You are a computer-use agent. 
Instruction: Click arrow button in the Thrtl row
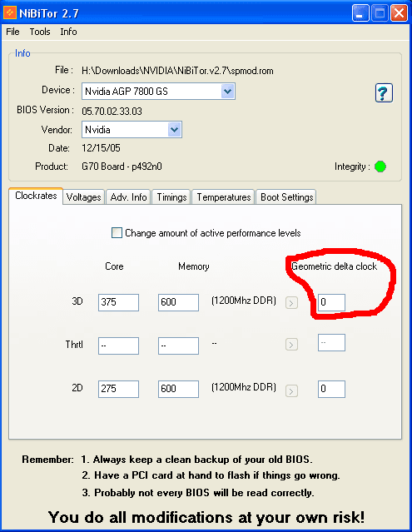(x=291, y=345)
